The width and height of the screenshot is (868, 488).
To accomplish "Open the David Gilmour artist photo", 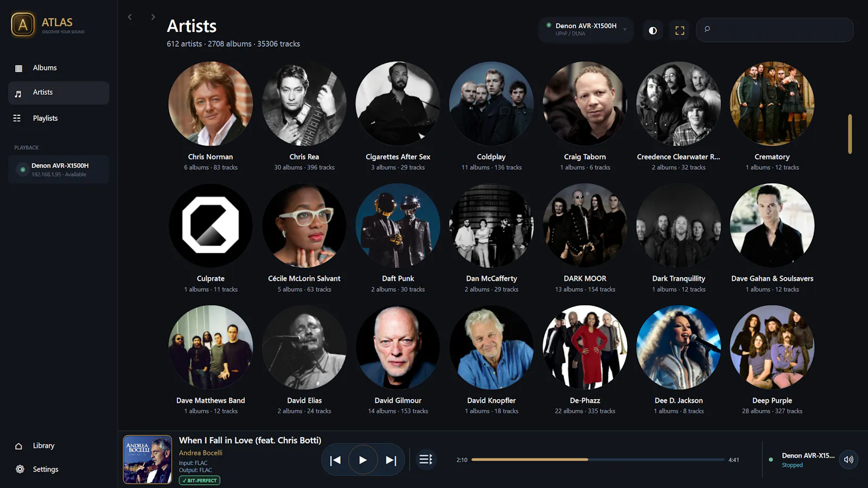I will tap(398, 348).
